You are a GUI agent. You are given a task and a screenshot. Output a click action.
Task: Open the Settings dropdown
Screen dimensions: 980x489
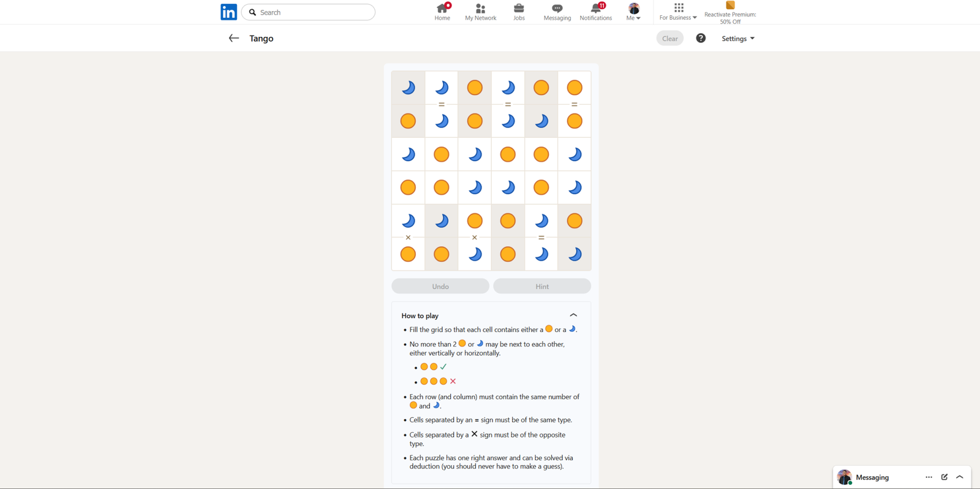tap(738, 39)
